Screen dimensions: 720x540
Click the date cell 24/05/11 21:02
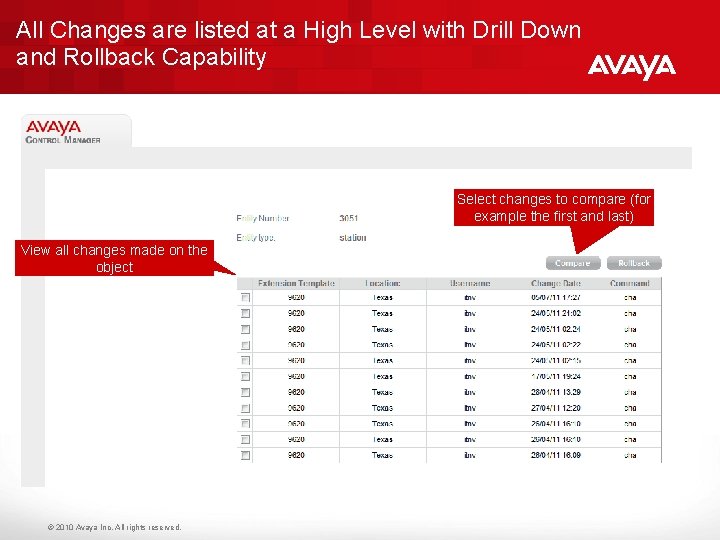coord(556,313)
